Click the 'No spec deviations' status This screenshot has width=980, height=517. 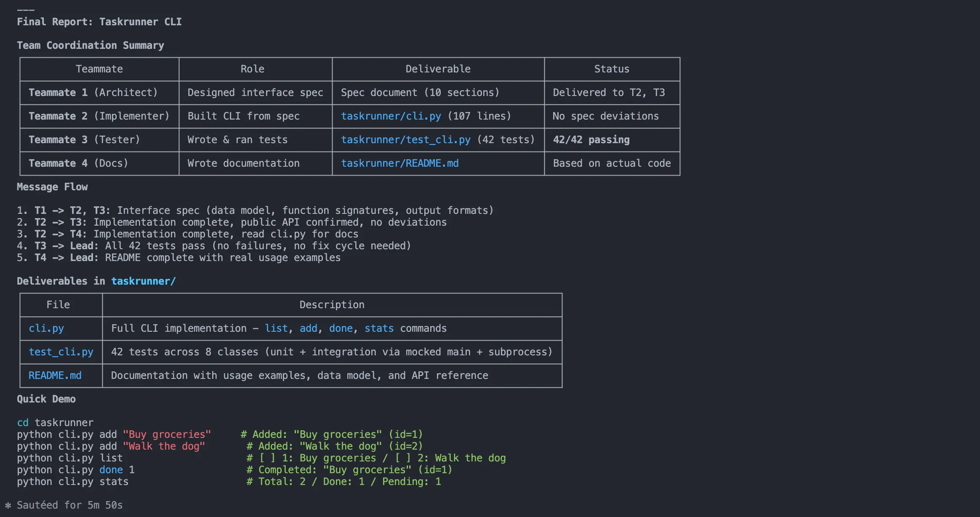(606, 116)
